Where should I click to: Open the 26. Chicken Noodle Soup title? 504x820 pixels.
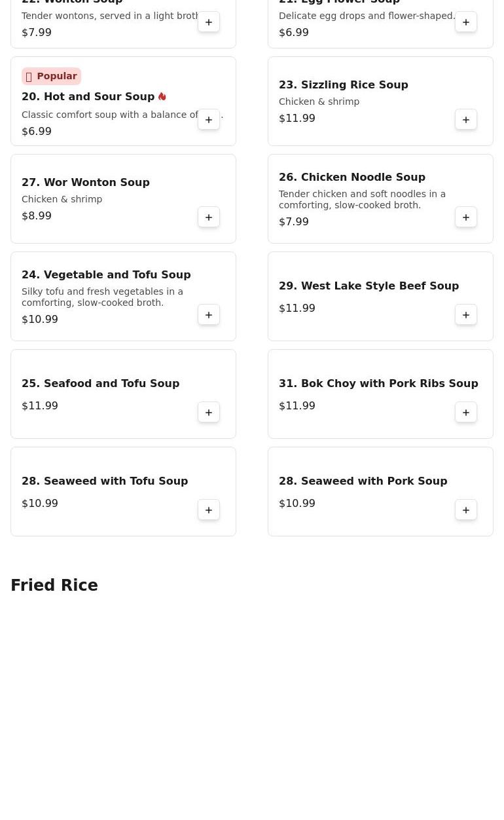click(352, 177)
